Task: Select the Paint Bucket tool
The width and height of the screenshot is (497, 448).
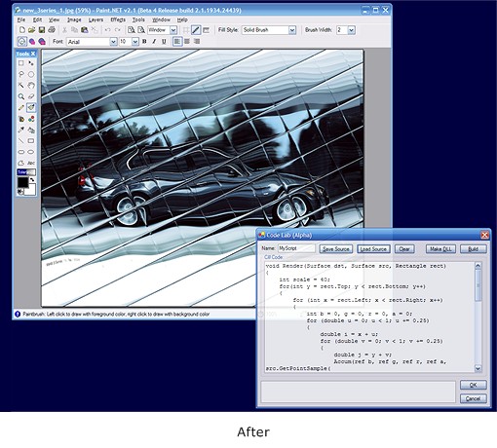Action: 21,119
